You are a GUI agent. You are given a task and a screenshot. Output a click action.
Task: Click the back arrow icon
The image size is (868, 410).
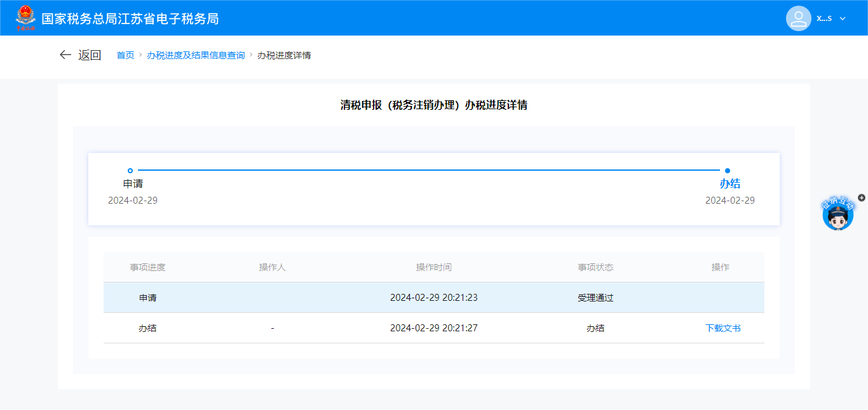pyautogui.click(x=65, y=55)
